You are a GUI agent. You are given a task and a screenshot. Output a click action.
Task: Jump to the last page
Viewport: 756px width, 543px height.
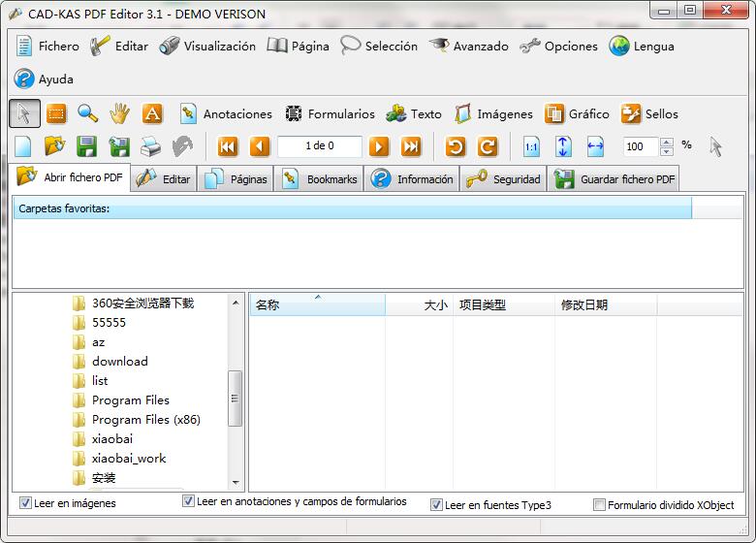pos(411,146)
